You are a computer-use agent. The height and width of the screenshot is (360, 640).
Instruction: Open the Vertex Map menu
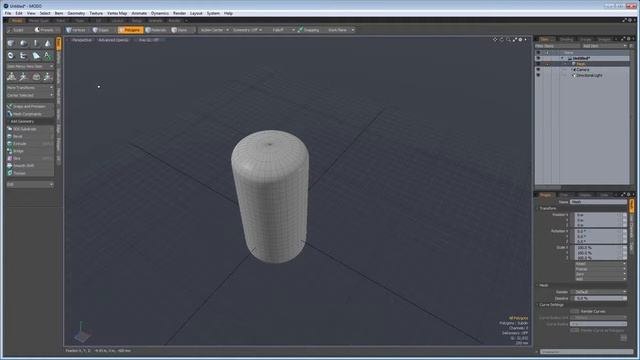tap(117, 13)
